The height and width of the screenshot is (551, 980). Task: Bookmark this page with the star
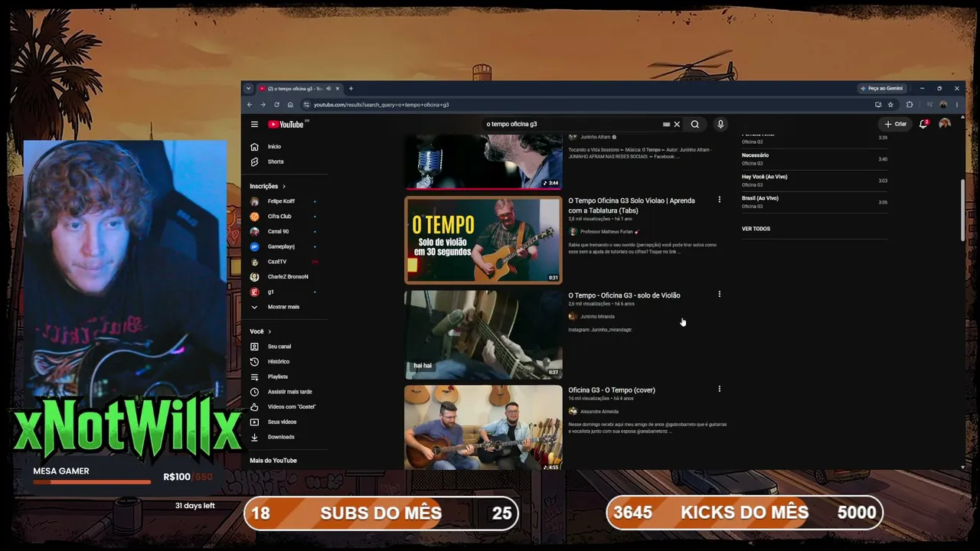click(890, 104)
